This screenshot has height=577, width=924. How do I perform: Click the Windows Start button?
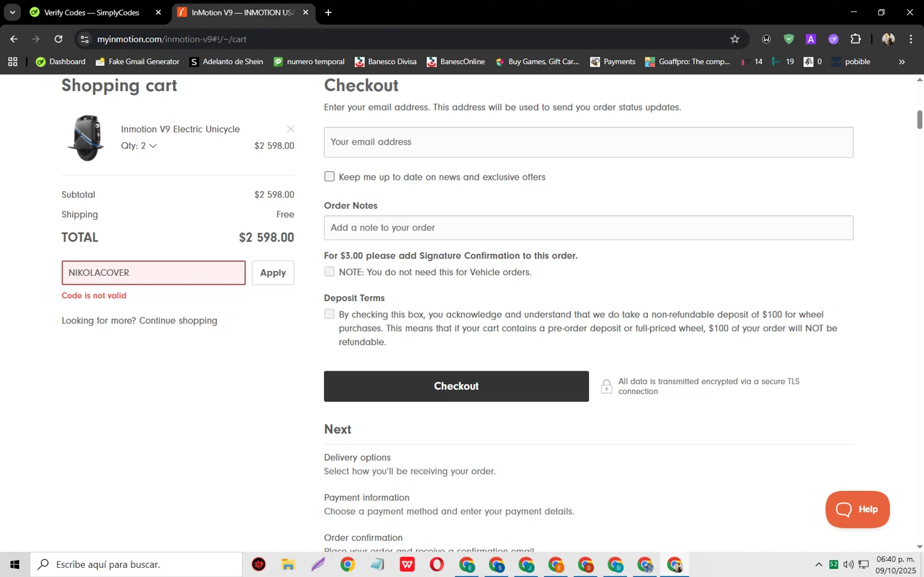tap(15, 564)
